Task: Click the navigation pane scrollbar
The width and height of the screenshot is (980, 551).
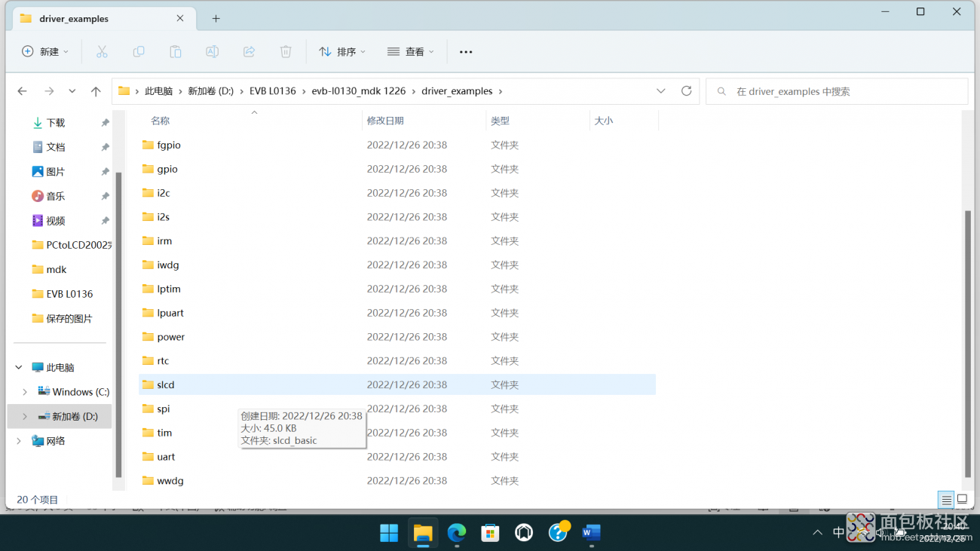Action: tap(118, 324)
